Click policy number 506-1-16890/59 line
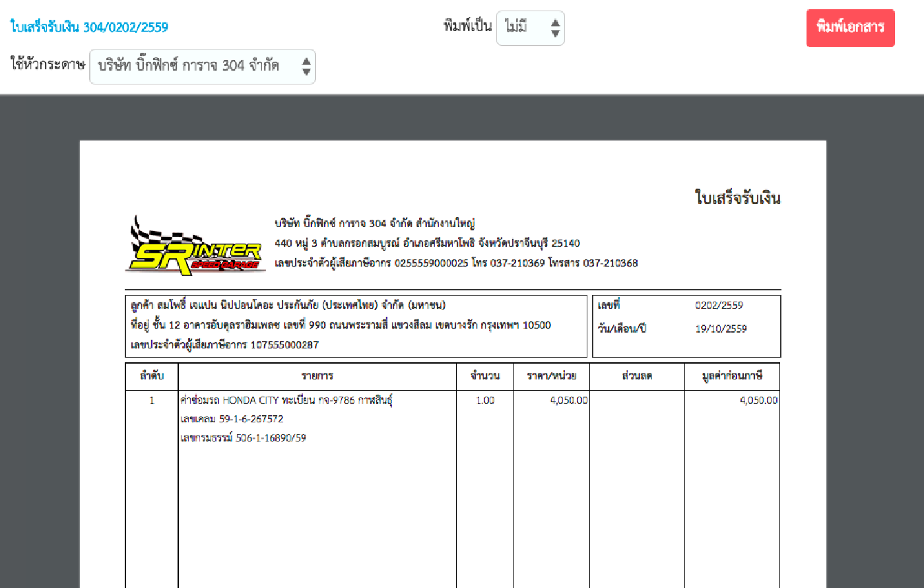The width and height of the screenshot is (924, 588). pyautogui.click(x=243, y=438)
